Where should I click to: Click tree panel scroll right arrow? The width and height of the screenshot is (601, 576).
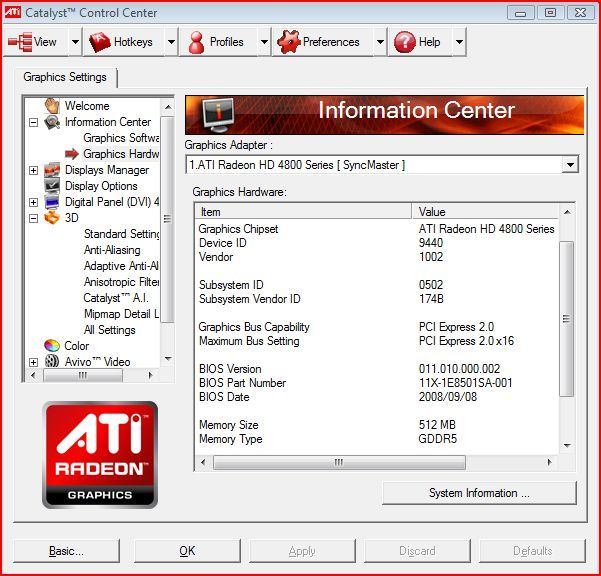click(151, 375)
